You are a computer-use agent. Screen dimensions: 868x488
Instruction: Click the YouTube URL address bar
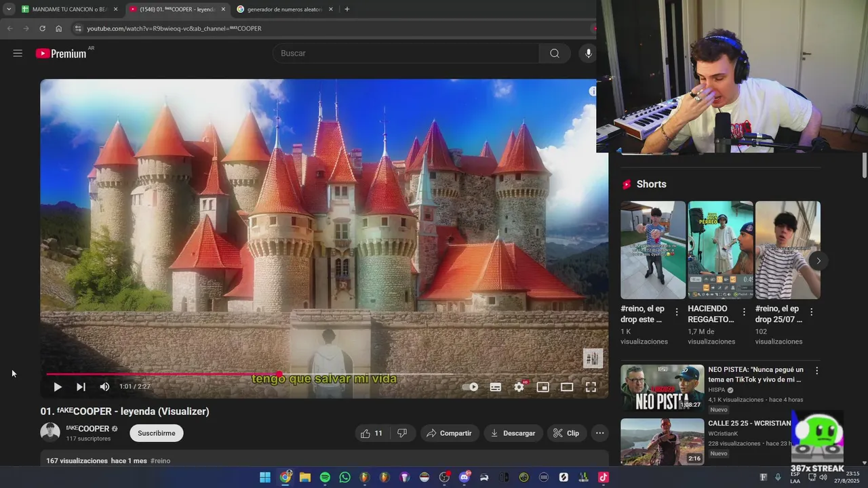[x=332, y=28]
